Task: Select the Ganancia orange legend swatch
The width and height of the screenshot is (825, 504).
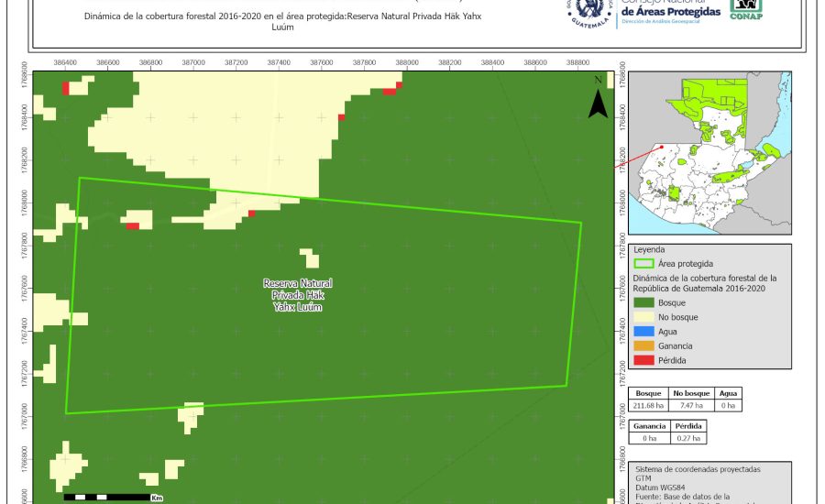Action: (x=647, y=345)
